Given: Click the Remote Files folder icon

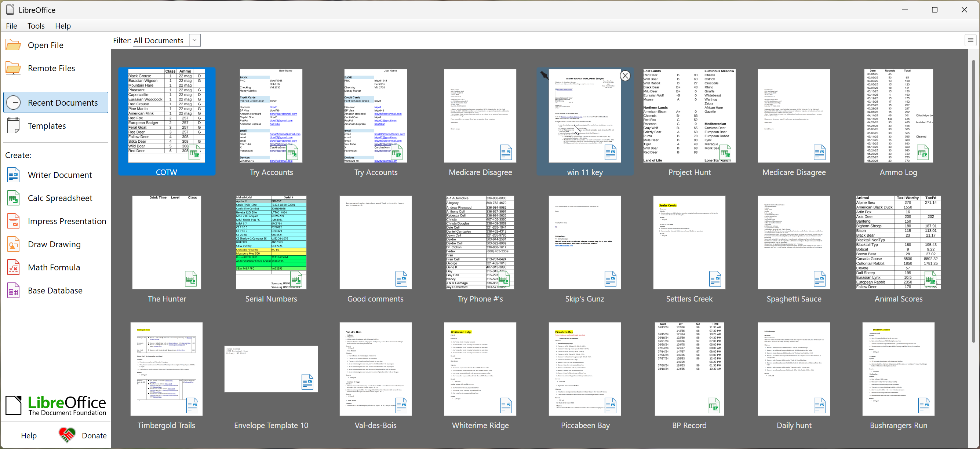Looking at the screenshot, I should point(13,68).
